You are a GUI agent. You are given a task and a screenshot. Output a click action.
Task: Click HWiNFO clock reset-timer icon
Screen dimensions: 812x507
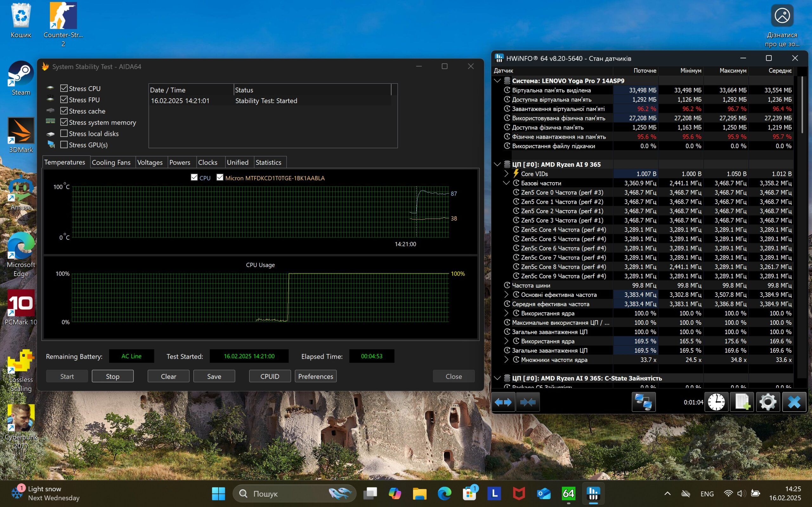[x=716, y=402]
